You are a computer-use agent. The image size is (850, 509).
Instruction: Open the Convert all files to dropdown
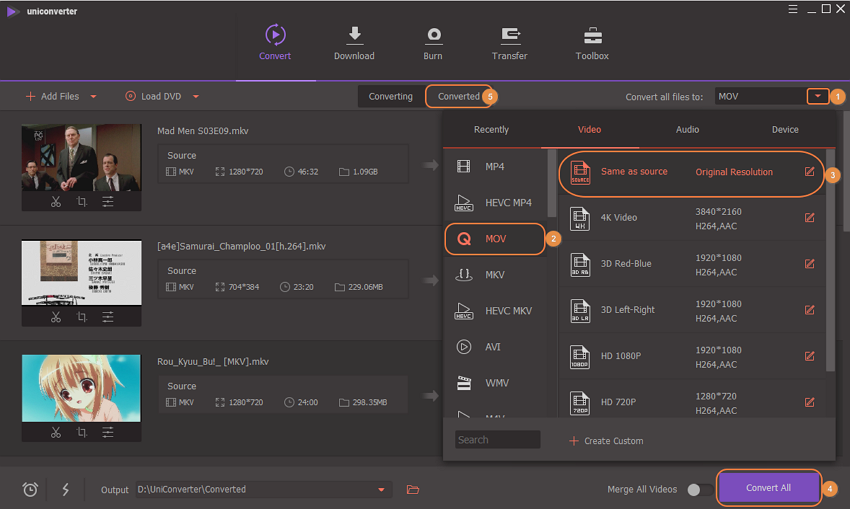817,96
